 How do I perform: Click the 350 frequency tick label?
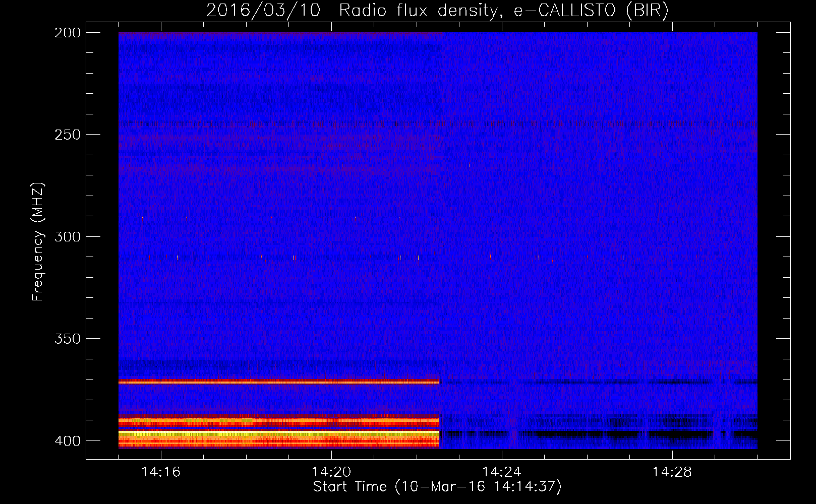click(x=68, y=339)
